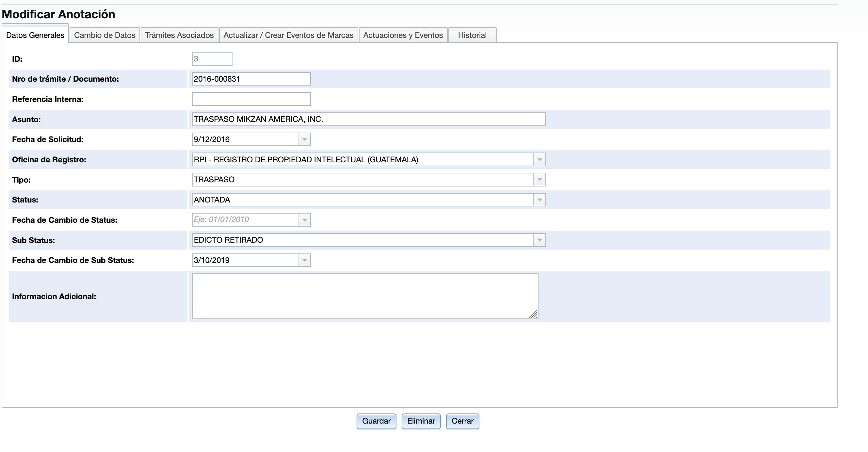Image resolution: width=868 pixels, height=452 pixels.
Task: Open the Fecha de Solicitud date picker arrow
Action: click(x=304, y=139)
